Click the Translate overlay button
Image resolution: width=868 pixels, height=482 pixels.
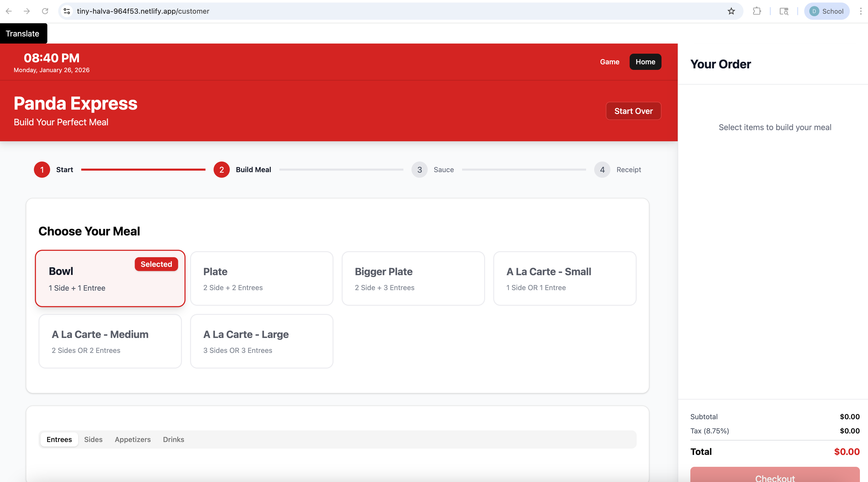point(23,33)
